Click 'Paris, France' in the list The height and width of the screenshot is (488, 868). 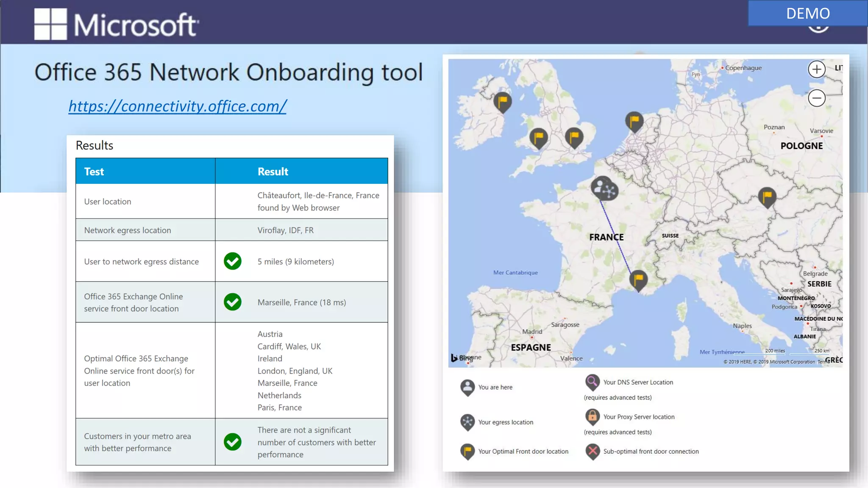click(280, 407)
